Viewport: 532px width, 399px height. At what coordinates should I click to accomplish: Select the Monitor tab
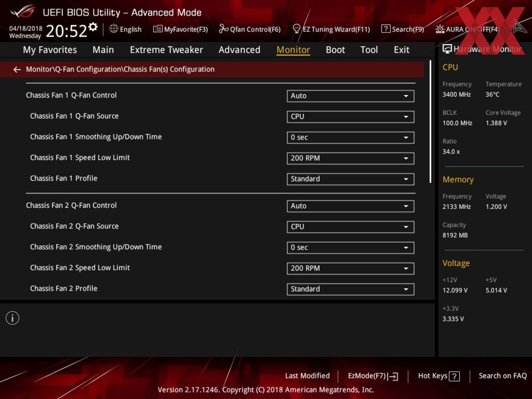[x=293, y=50]
